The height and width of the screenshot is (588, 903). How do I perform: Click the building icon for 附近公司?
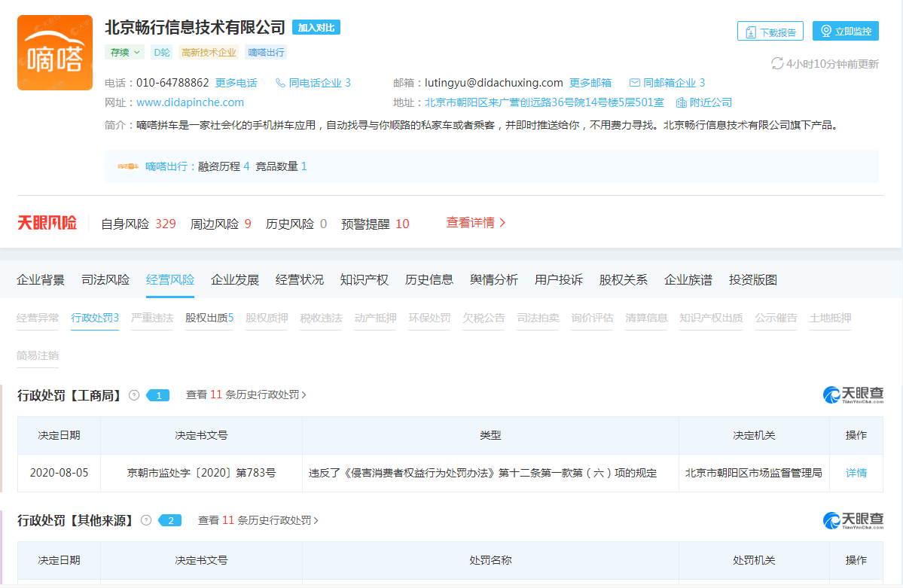tap(681, 102)
